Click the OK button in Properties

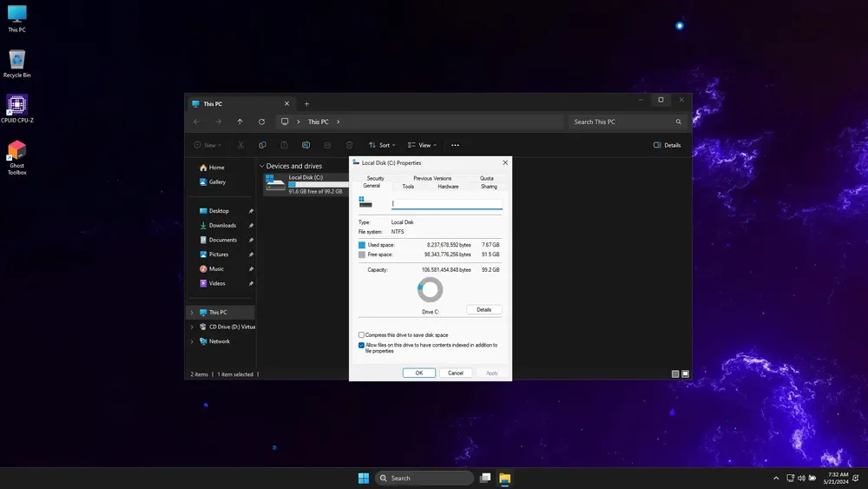[419, 373]
